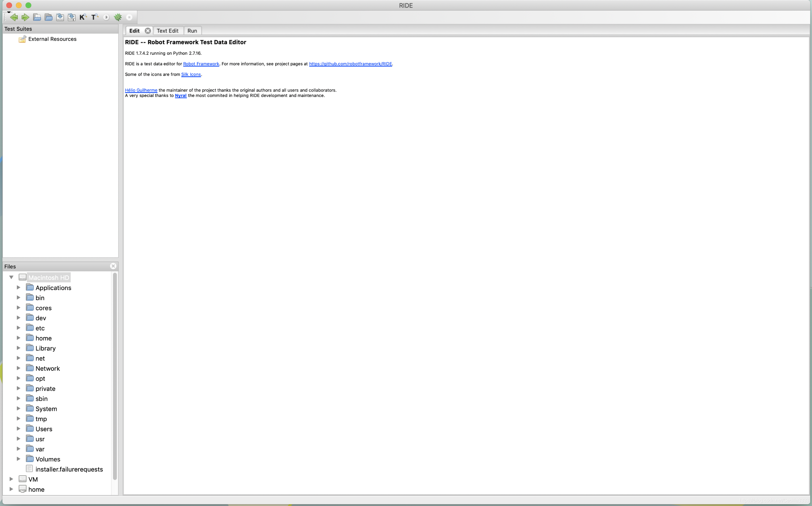The width and height of the screenshot is (812, 506).
Task: Click the private folder icon
Action: pos(30,388)
